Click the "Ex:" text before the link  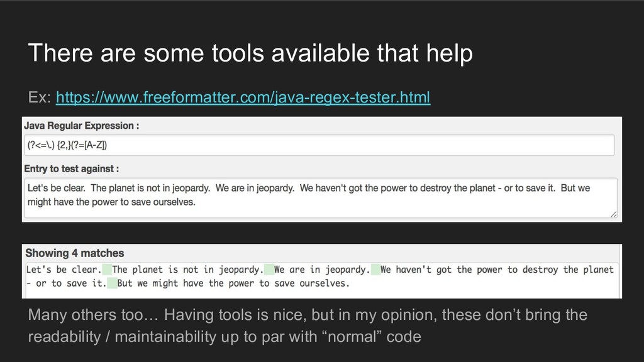(40, 98)
